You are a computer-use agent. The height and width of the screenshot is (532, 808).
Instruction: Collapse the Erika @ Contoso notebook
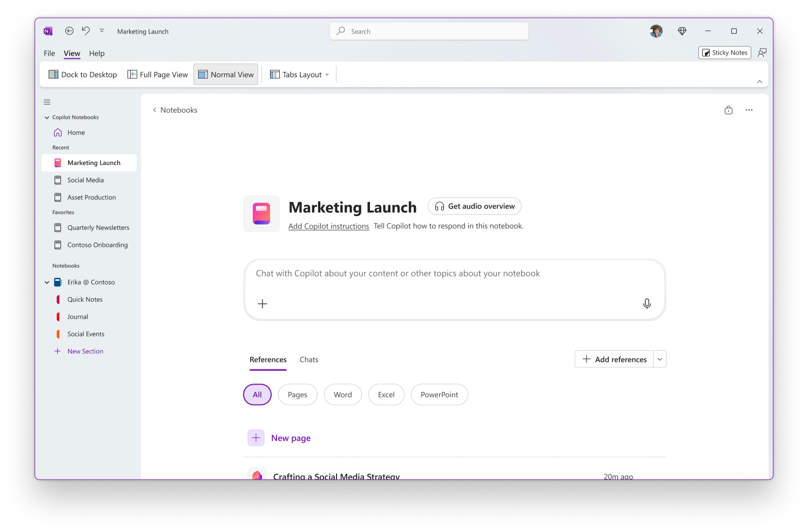(x=47, y=282)
